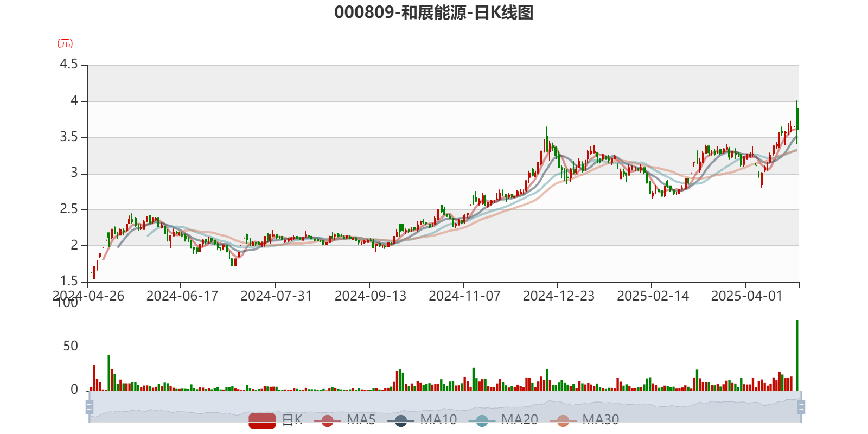This screenshot has height=434, width=868.
Task: Click the 4.5 price axis label
Action: [x=69, y=65]
